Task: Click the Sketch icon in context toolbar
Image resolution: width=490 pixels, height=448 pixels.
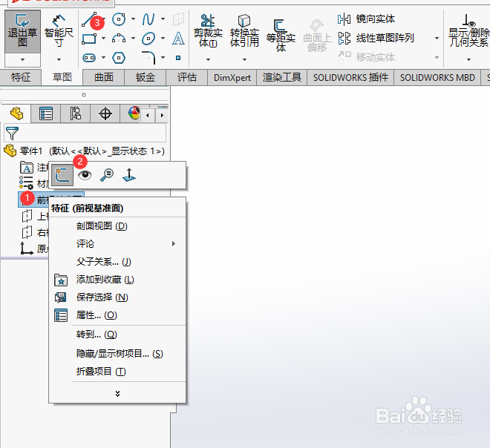Action: pyautogui.click(x=62, y=174)
